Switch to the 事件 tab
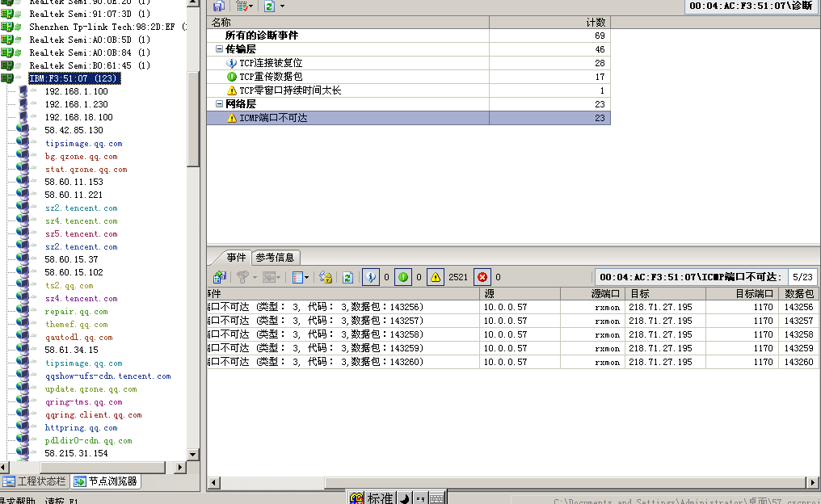This screenshot has height=504, width=821. click(x=236, y=257)
